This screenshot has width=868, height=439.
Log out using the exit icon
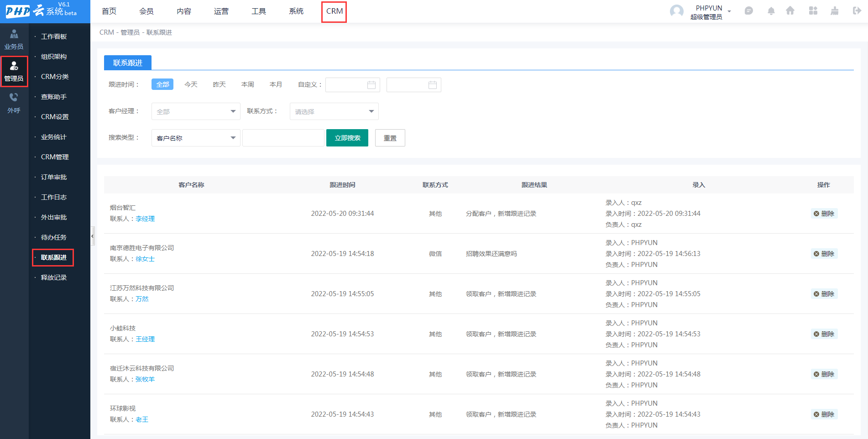(857, 11)
